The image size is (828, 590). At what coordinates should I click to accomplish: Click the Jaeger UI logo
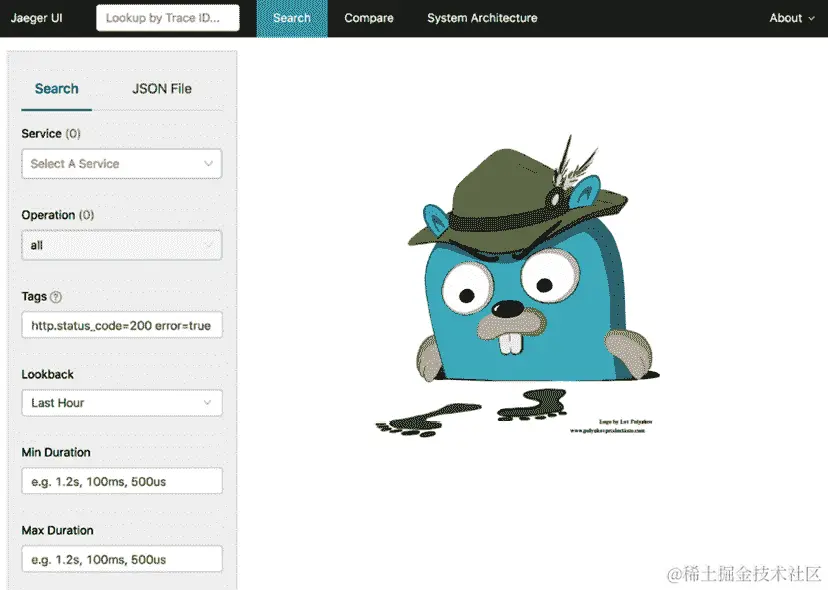click(x=37, y=17)
